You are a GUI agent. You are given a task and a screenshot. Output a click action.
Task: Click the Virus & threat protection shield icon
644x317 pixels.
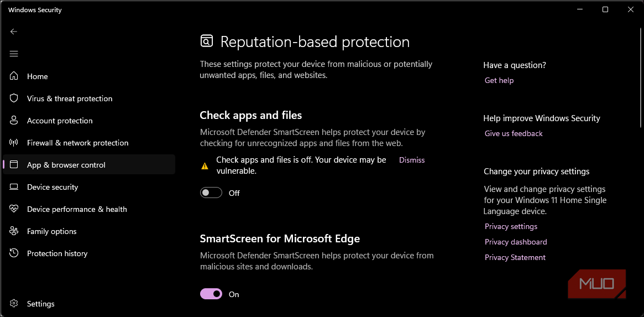(x=14, y=98)
